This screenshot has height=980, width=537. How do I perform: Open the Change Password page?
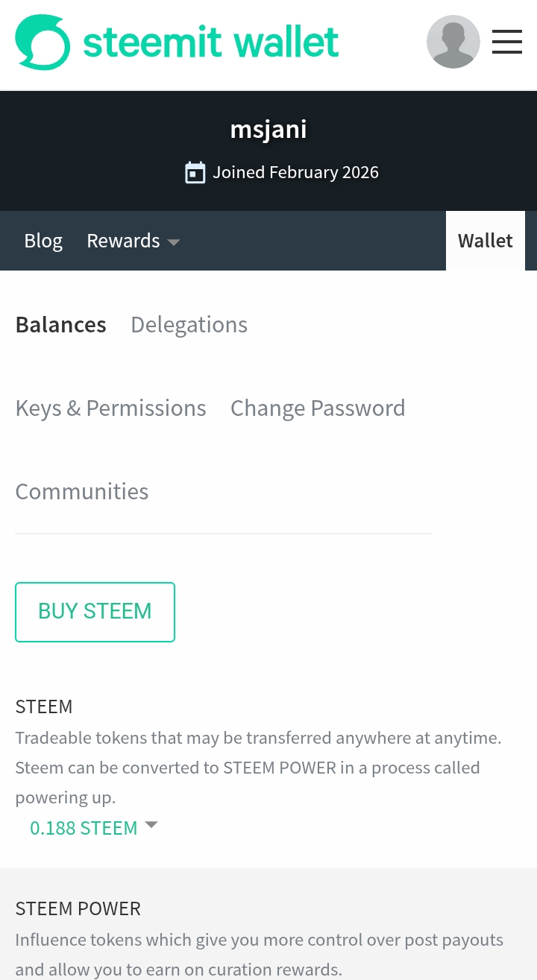pos(318,408)
